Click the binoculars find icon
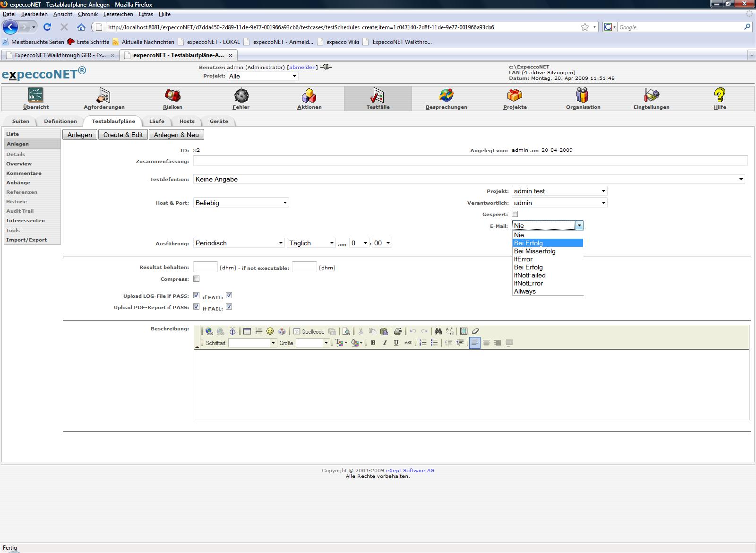This screenshot has height=553, width=756. coord(438,331)
